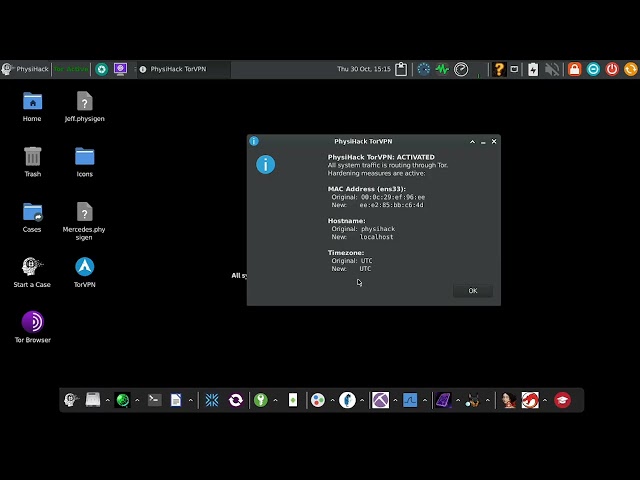Select the Jeff.physigen desktop file
Viewport: 640px width, 480px height.
pos(84,107)
